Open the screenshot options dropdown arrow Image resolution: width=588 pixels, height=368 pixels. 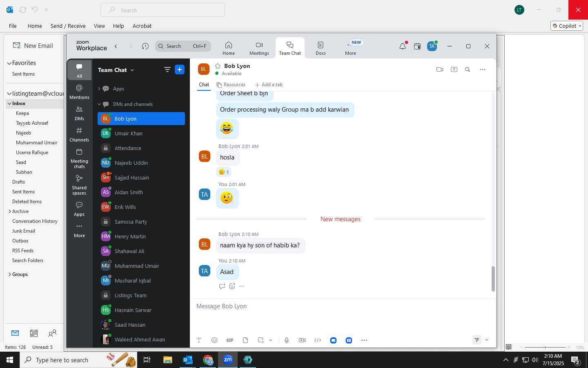[x=271, y=340]
